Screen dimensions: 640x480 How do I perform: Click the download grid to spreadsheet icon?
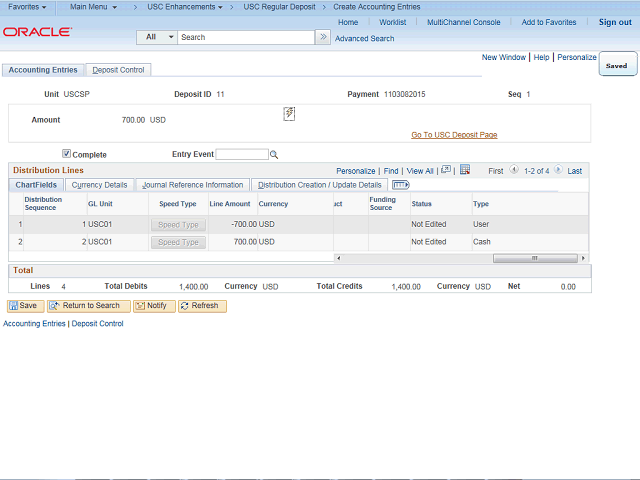(465, 170)
